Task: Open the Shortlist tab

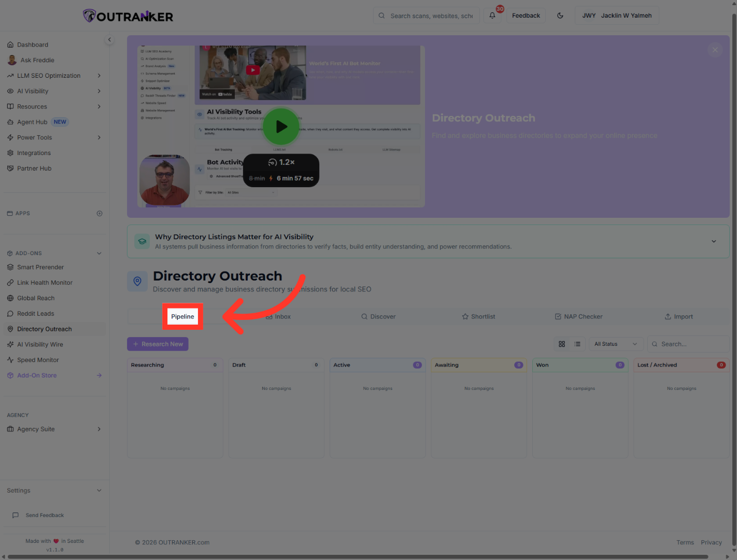Action: (478, 317)
